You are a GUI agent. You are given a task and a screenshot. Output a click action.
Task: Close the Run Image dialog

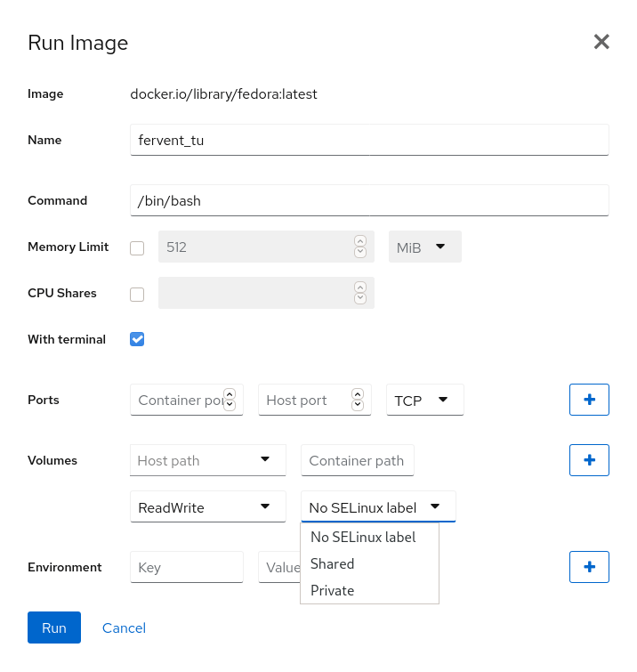[601, 42]
